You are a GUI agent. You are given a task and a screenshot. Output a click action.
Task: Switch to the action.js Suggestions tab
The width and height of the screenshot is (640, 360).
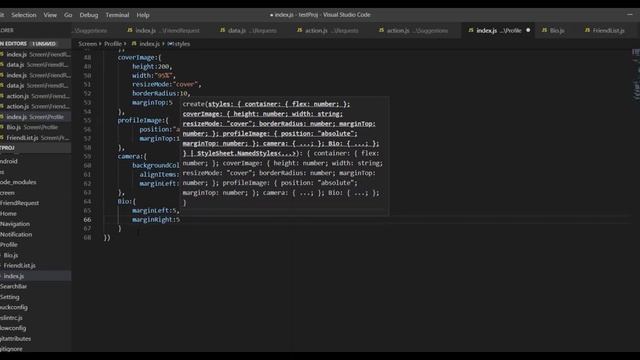[413, 31]
